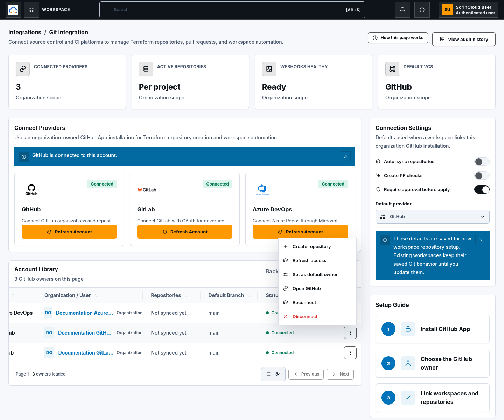Click the Connected Providers link icon

click(x=23, y=69)
